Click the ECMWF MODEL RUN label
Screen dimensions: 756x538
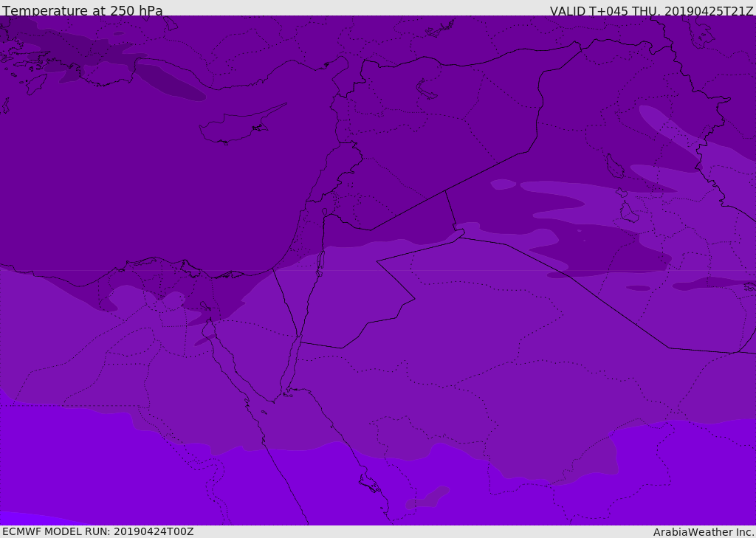pos(98,531)
